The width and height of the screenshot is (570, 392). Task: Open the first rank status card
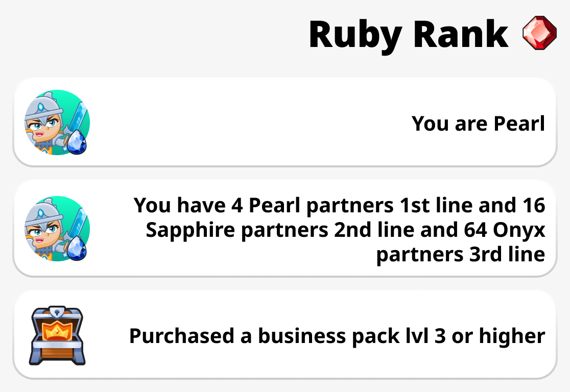tap(285, 122)
